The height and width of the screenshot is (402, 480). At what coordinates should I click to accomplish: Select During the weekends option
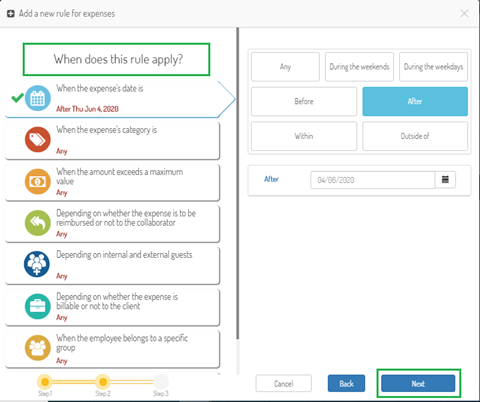(359, 67)
